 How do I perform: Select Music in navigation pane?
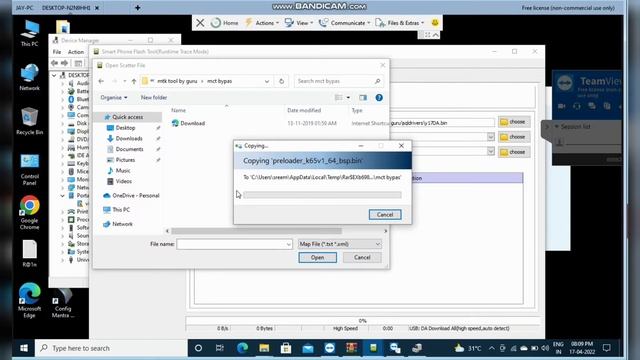coord(122,170)
